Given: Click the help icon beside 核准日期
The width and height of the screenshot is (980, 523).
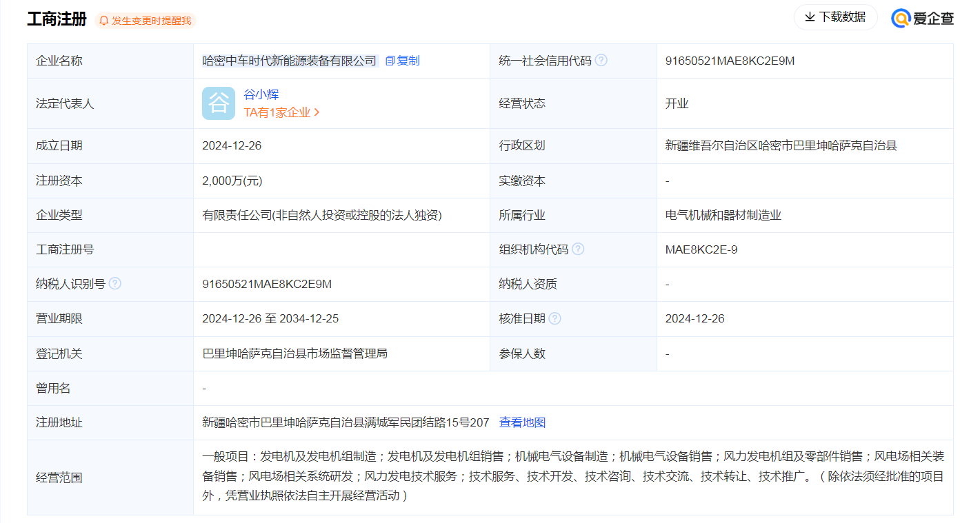Looking at the screenshot, I should pos(554,318).
